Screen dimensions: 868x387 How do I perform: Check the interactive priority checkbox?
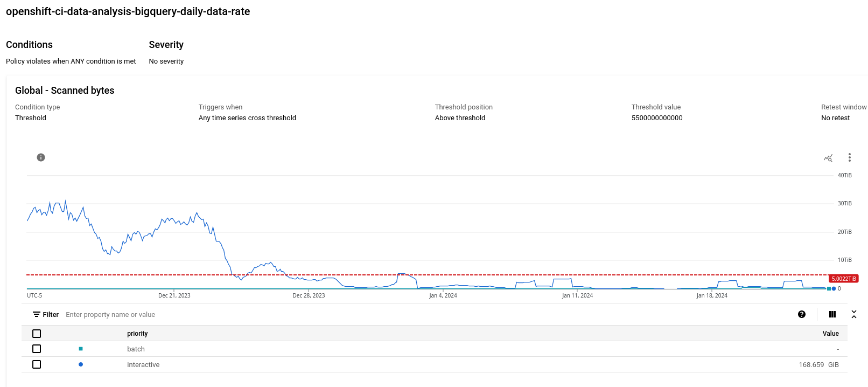pyautogui.click(x=37, y=364)
